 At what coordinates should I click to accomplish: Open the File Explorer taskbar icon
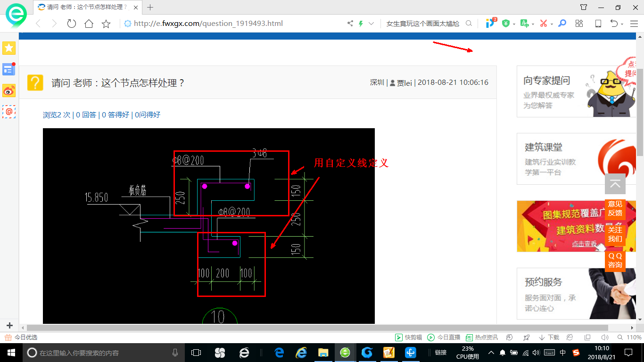(323, 353)
